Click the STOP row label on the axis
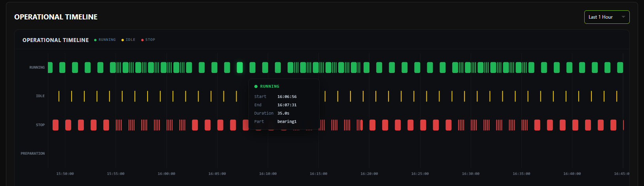The image size is (644, 186). tap(40, 125)
